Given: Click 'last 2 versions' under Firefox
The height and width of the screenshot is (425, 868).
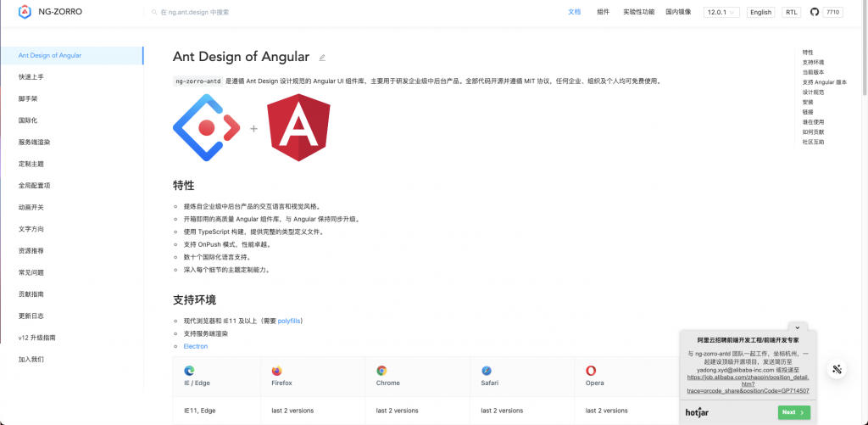Looking at the screenshot, I should 292,411.
